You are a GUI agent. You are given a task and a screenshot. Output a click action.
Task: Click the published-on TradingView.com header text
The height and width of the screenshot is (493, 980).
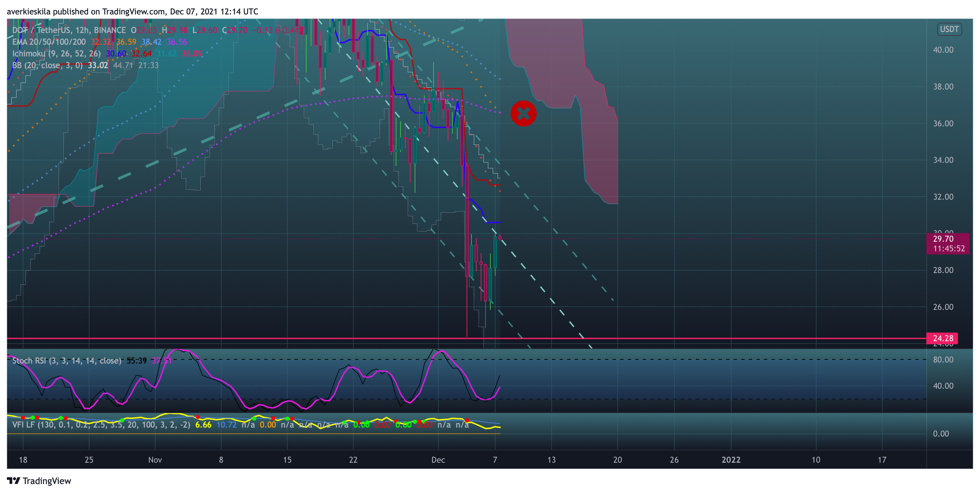pyautogui.click(x=132, y=11)
